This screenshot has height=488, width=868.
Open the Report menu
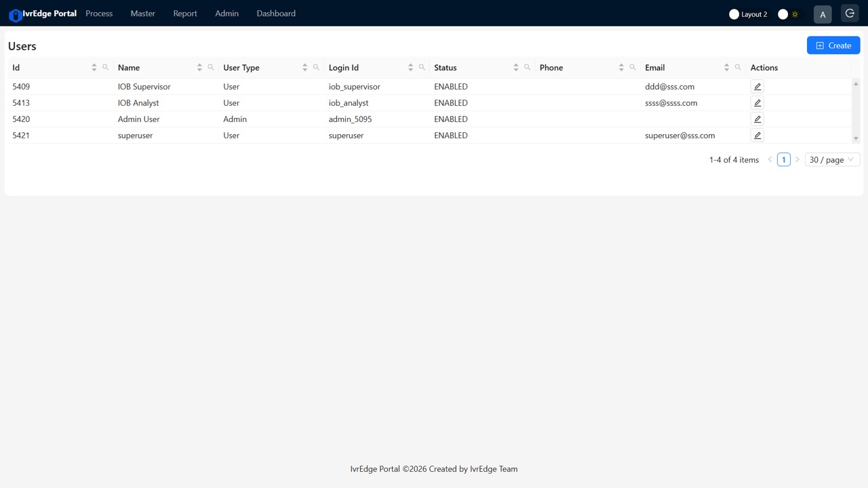point(184,13)
